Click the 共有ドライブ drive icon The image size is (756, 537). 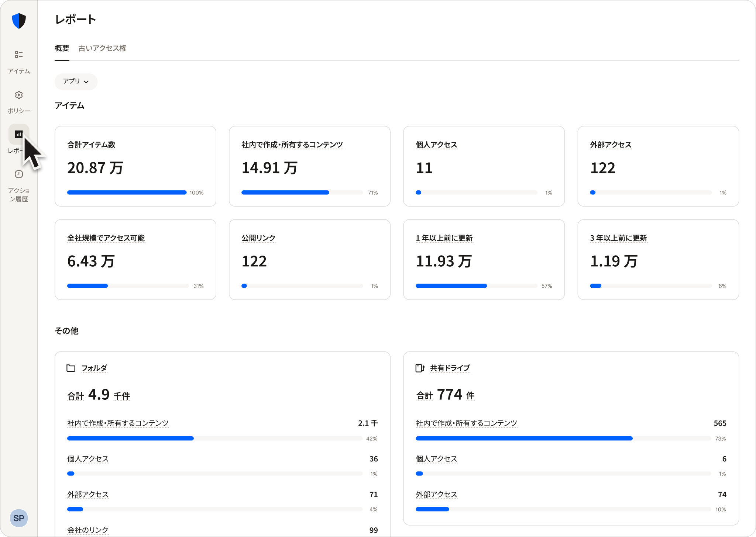(420, 368)
